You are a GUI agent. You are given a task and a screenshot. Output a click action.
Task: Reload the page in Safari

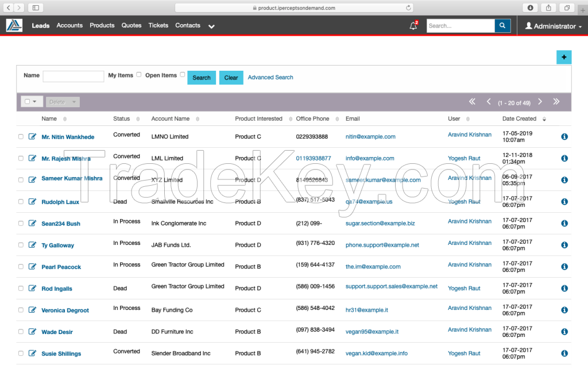(408, 8)
